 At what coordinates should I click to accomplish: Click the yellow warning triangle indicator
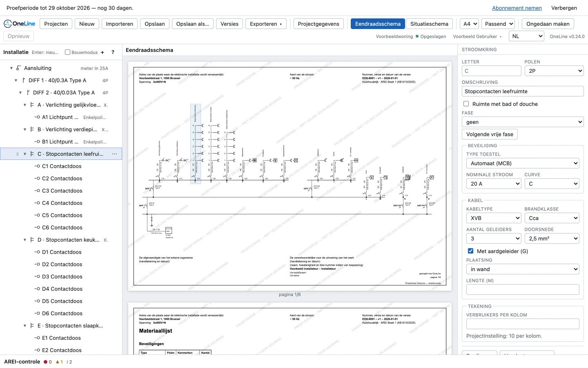(x=59, y=362)
